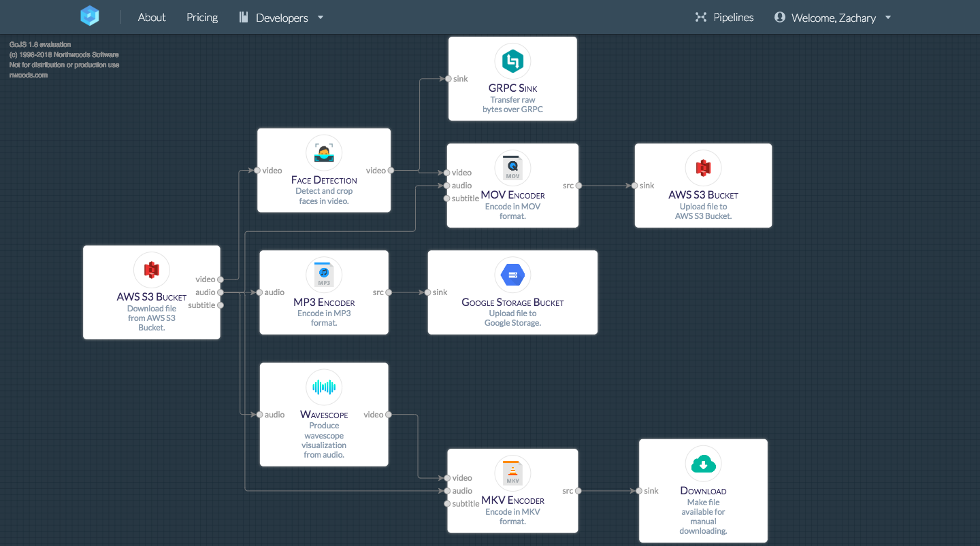The width and height of the screenshot is (980, 546).
Task: Click the video input port on MOV Encoder
Action: 446,173
